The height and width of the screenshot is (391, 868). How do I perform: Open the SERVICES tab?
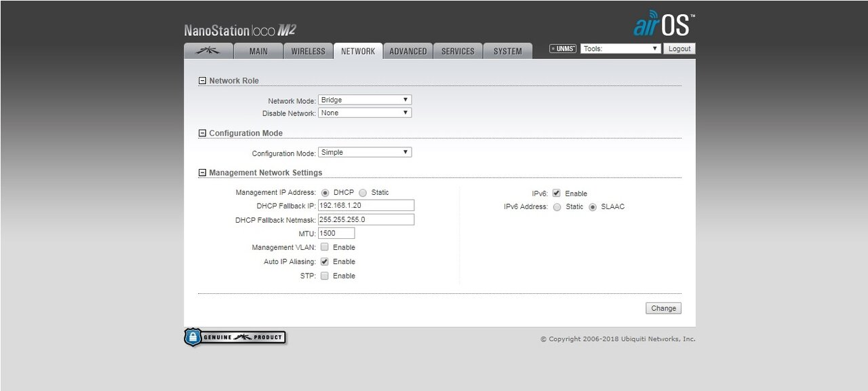coord(458,51)
